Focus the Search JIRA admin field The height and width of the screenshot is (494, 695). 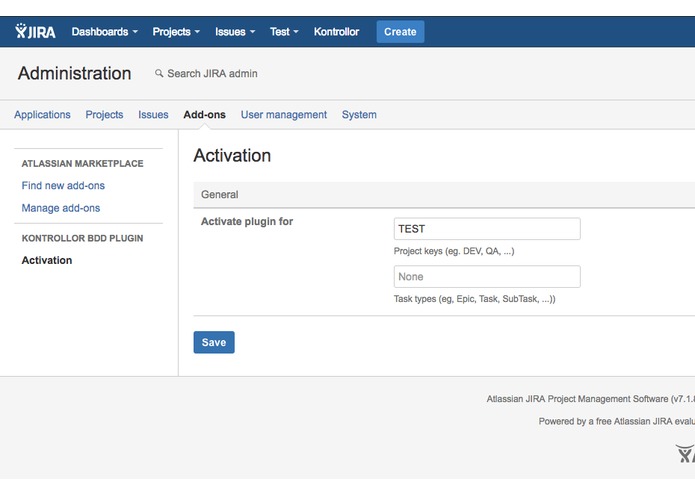pos(212,74)
